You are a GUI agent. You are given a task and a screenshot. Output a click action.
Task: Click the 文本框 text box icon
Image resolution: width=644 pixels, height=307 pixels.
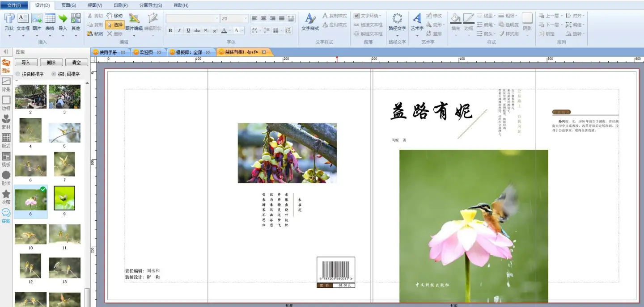[23, 22]
